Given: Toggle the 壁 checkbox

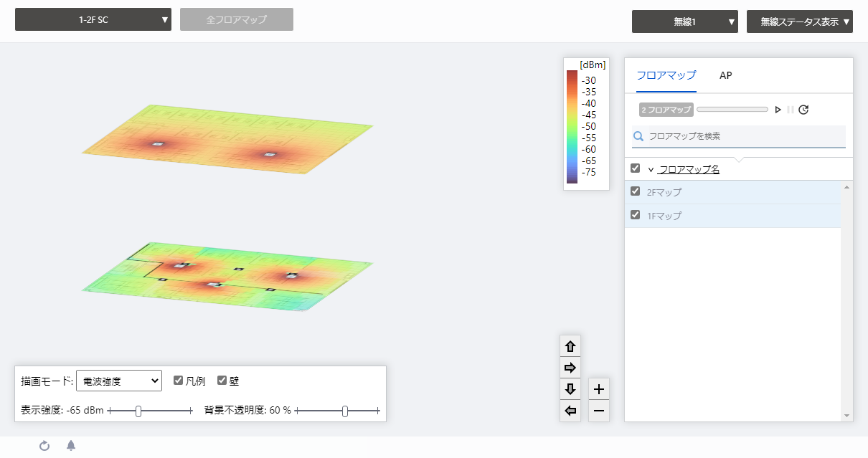Looking at the screenshot, I should click(x=222, y=381).
